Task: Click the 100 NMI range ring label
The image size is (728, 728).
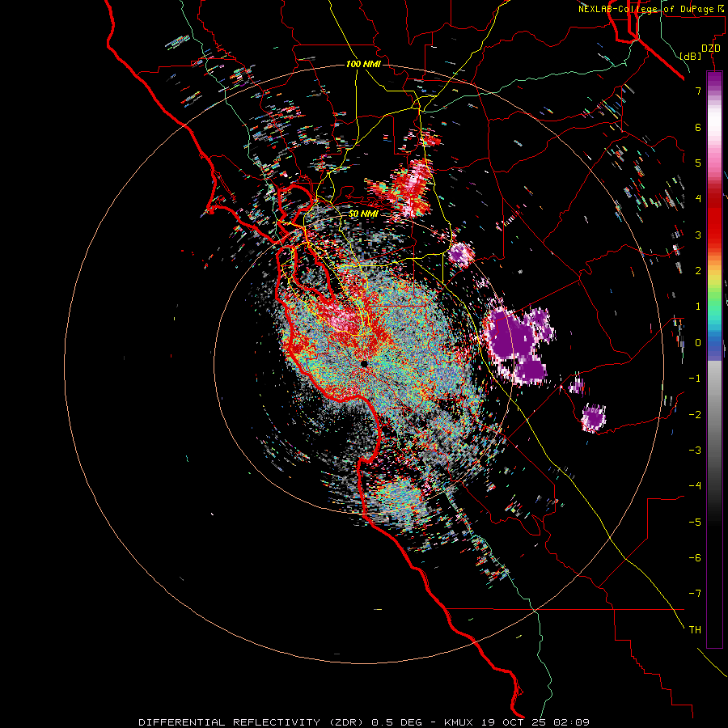Action: (x=363, y=64)
